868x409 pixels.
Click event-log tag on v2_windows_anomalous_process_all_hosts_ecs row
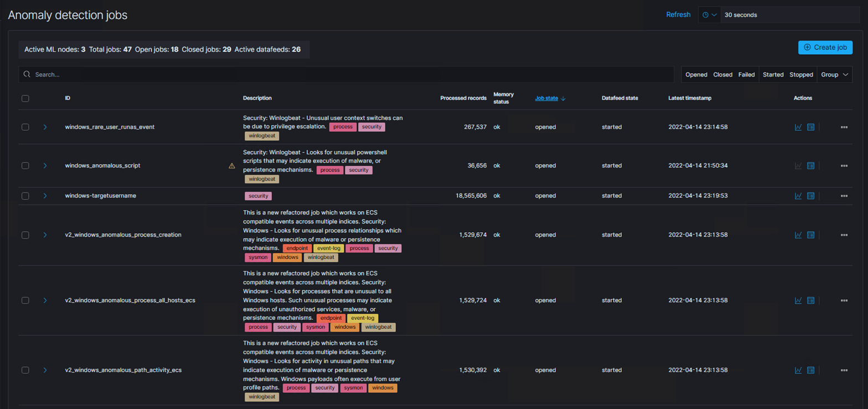pyautogui.click(x=363, y=318)
